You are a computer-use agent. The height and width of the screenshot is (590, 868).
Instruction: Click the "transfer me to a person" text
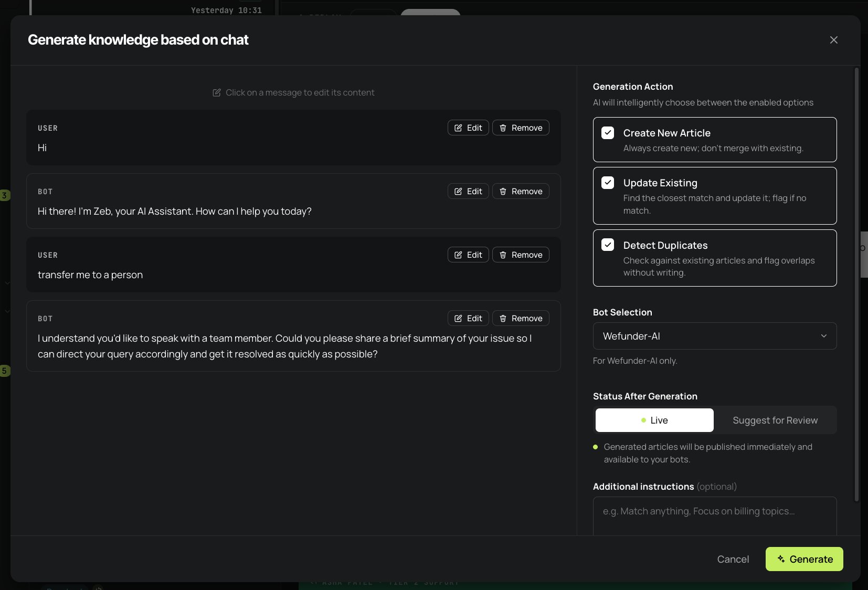click(x=90, y=275)
